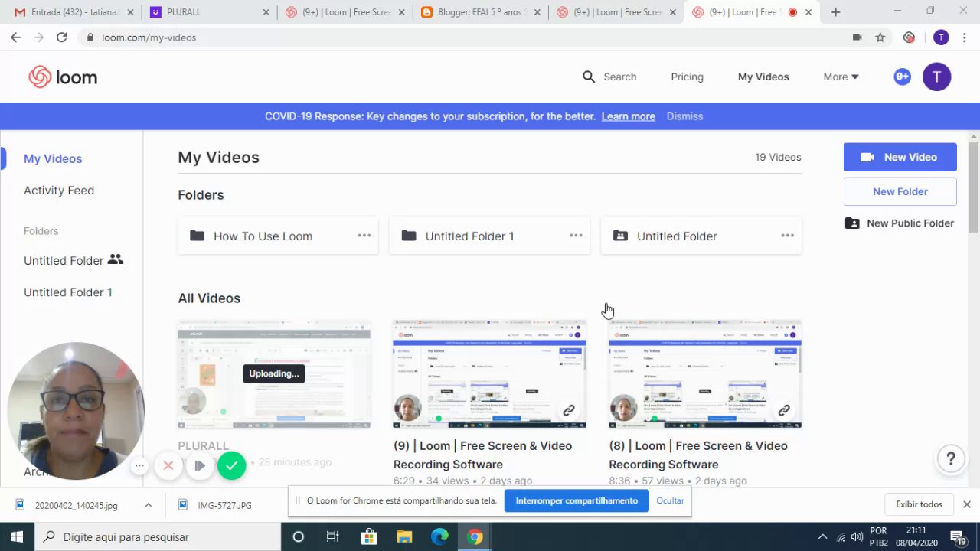Viewport: 980px width, 551px height.
Task: Open the Pricing page
Action: click(x=687, y=77)
